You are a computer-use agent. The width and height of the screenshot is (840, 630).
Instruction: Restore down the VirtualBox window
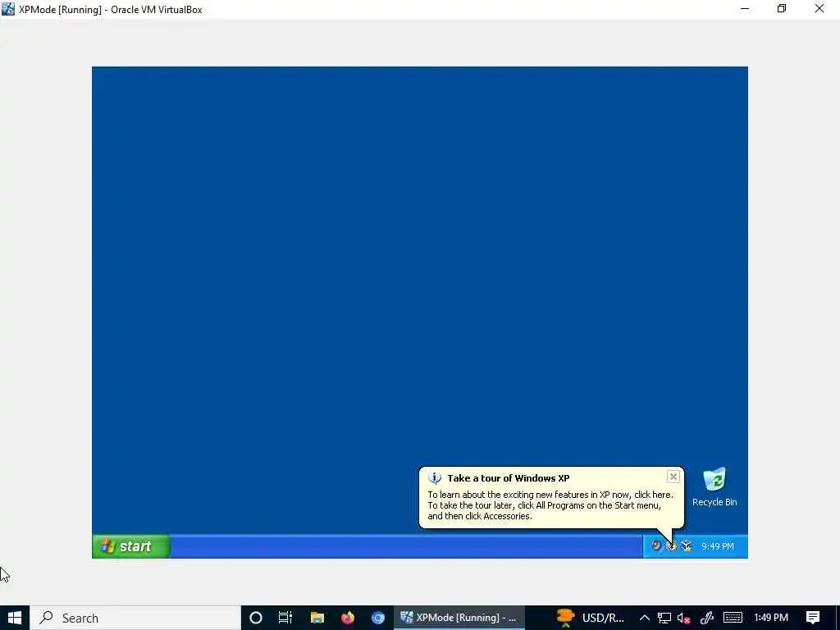[x=782, y=8]
